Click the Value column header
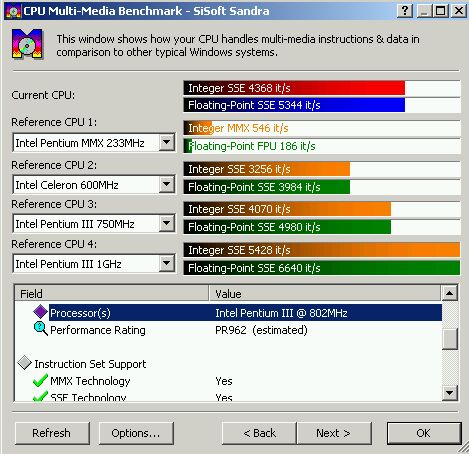This screenshot has width=469, height=454. pos(325,294)
